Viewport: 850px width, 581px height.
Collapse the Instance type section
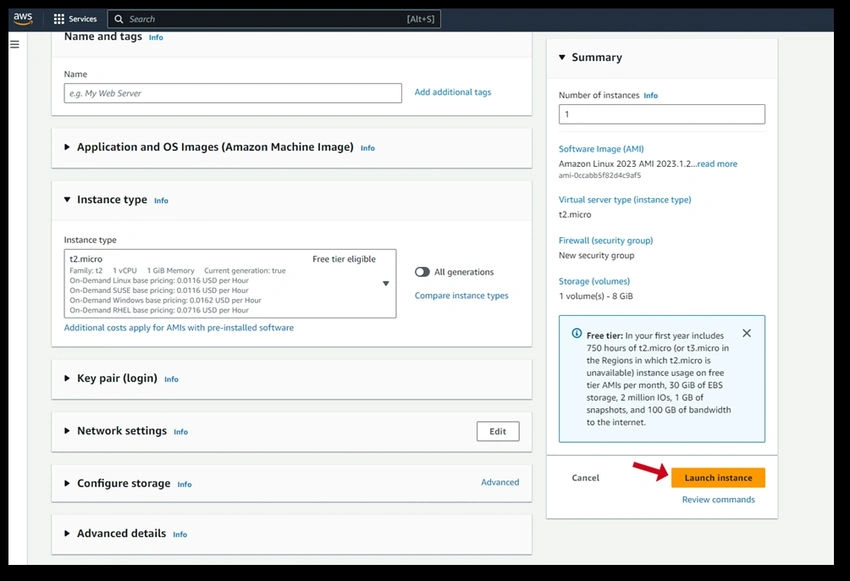[x=67, y=199]
